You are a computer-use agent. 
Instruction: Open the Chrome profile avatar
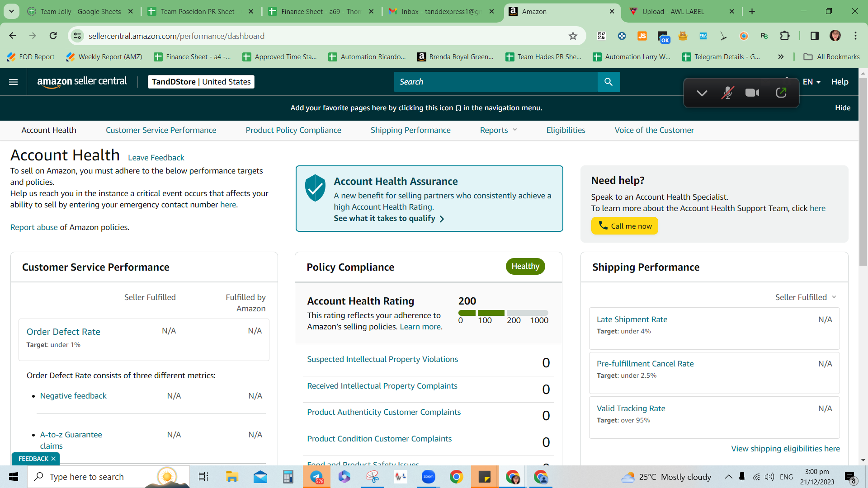pyautogui.click(x=835, y=36)
